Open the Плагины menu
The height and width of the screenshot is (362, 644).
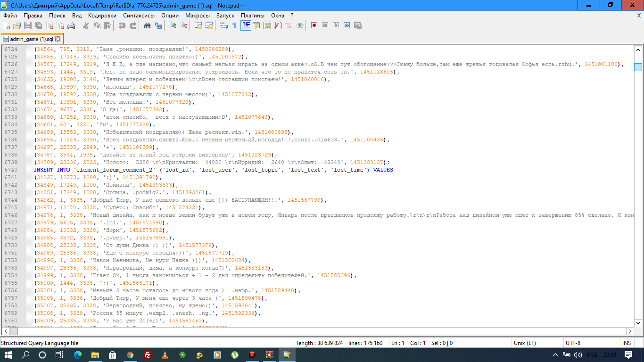(x=253, y=16)
